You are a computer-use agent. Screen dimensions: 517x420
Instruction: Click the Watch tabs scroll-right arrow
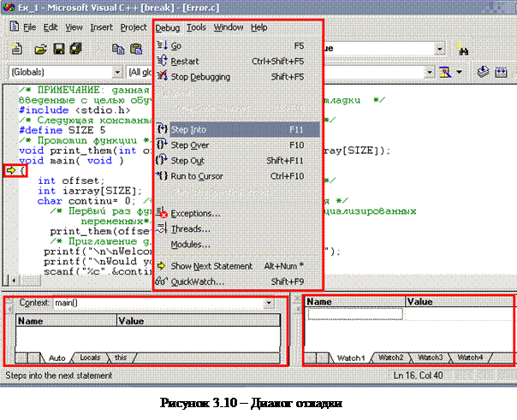point(322,358)
